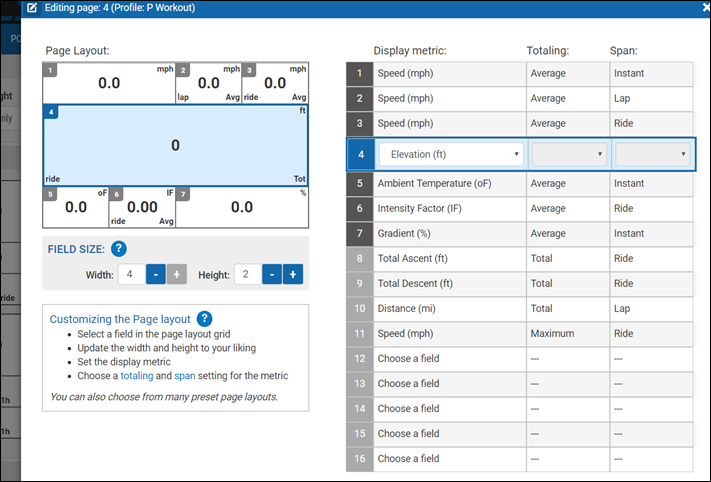Image resolution: width=711 pixels, height=482 pixels.
Task: Select layout field 7 gradient tile
Action: [241, 207]
